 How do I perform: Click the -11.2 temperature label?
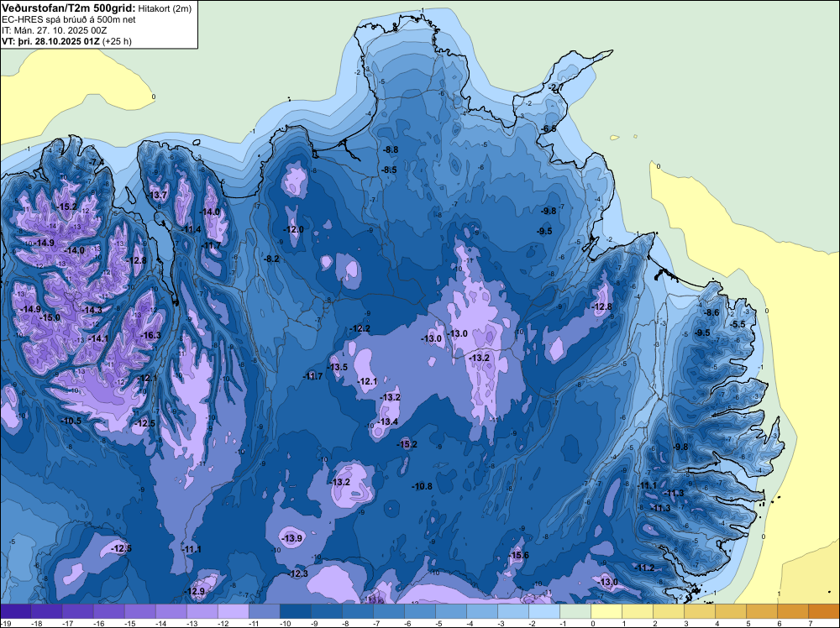pos(644,568)
